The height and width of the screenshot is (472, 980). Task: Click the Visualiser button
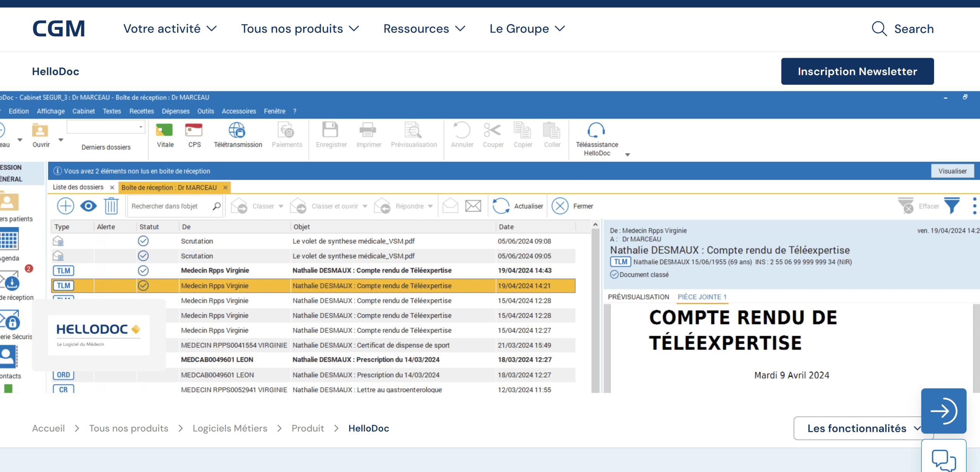click(952, 171)
